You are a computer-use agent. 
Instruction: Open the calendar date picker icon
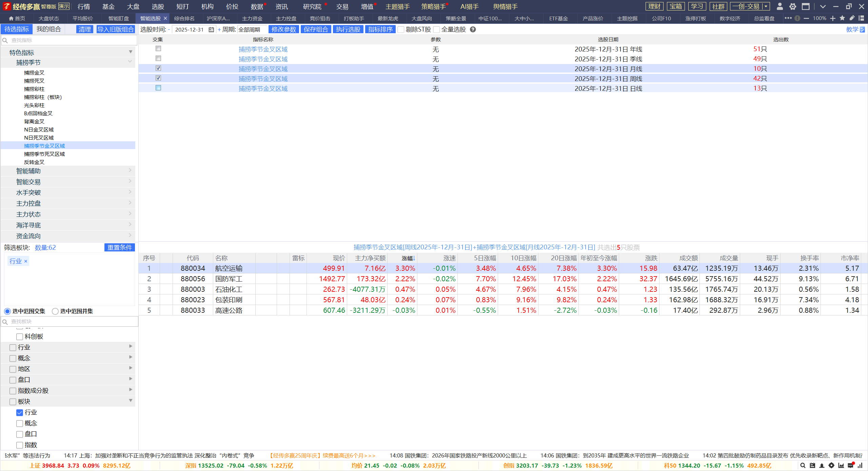[x=211, y=29]
